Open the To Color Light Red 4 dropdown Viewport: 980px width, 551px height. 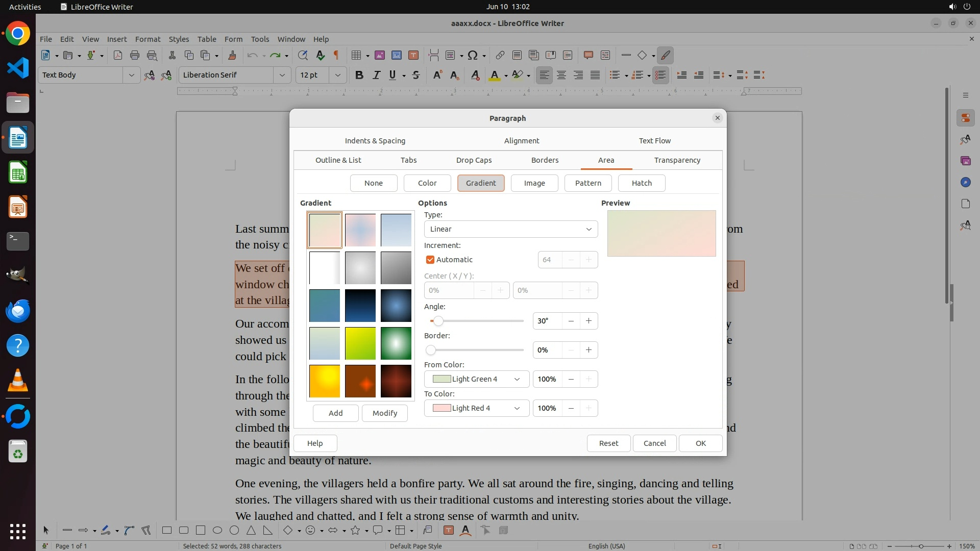476,408
